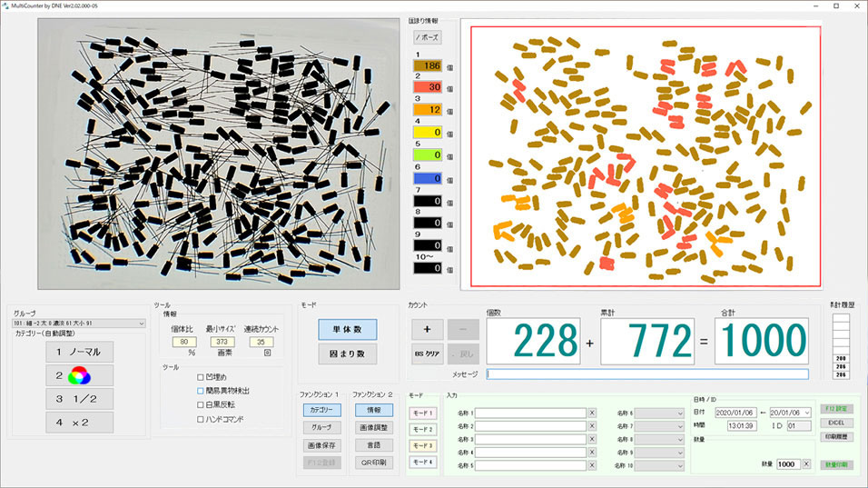This screenshot has width=868, height=488.
Task: Clear the 名称 4 field with its X button
Action: pos(592,453)
